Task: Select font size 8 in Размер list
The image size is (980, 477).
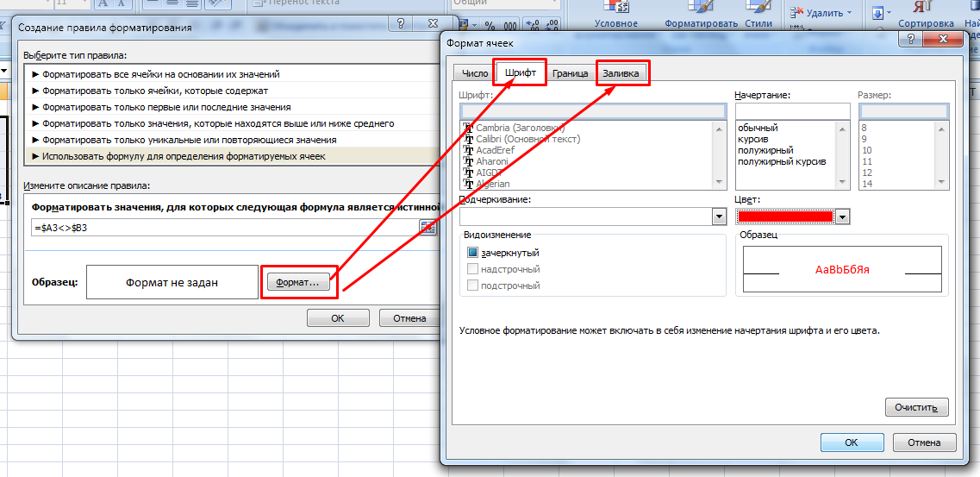Action: coord(864,128)
